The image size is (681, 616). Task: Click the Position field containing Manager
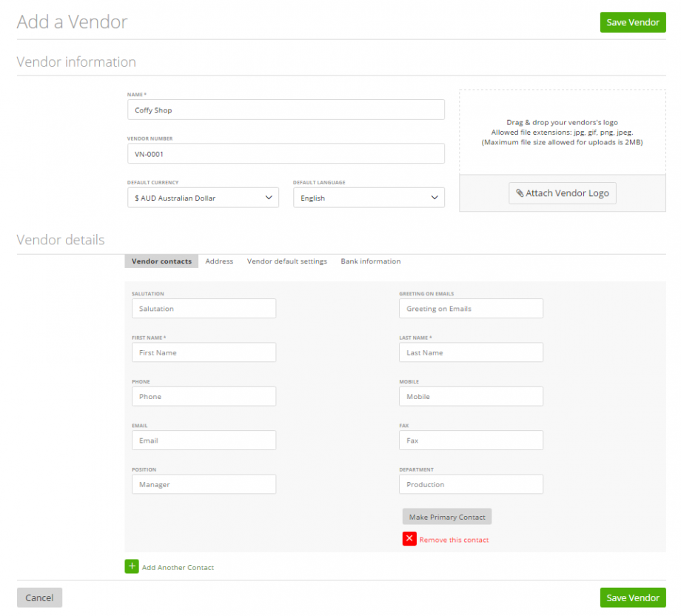[204, 484]
